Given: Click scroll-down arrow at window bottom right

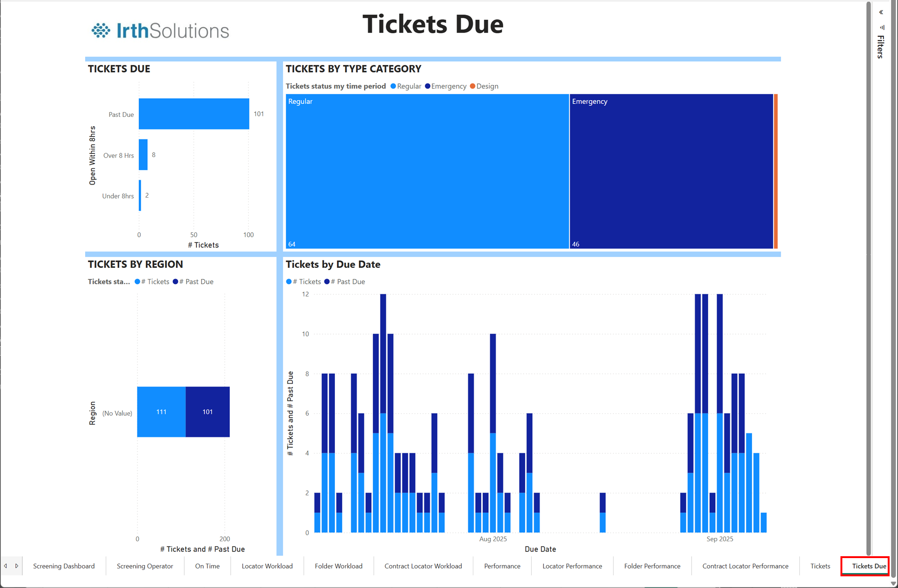Looking at the screenshot, I should 893,584.
